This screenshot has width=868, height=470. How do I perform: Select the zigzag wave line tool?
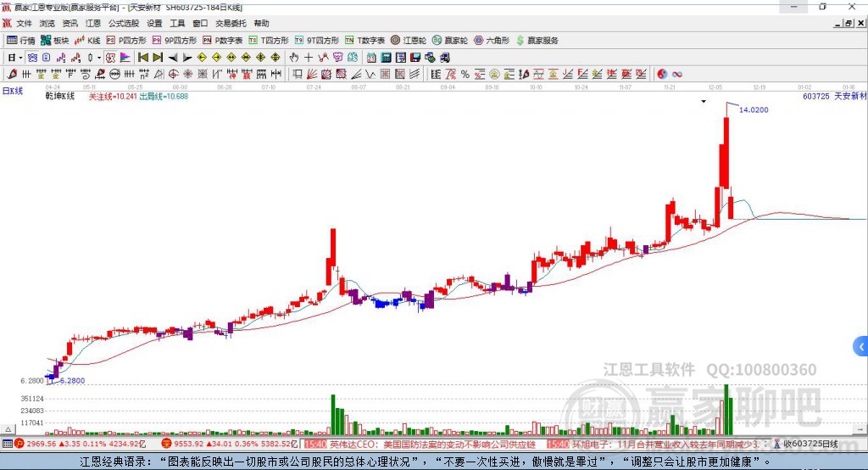[x=370, y=75]
